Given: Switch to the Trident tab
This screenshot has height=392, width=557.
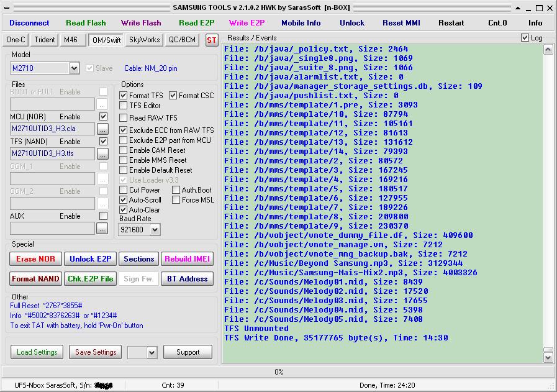Looking at the screenshot, I should [x=45, y=40].
